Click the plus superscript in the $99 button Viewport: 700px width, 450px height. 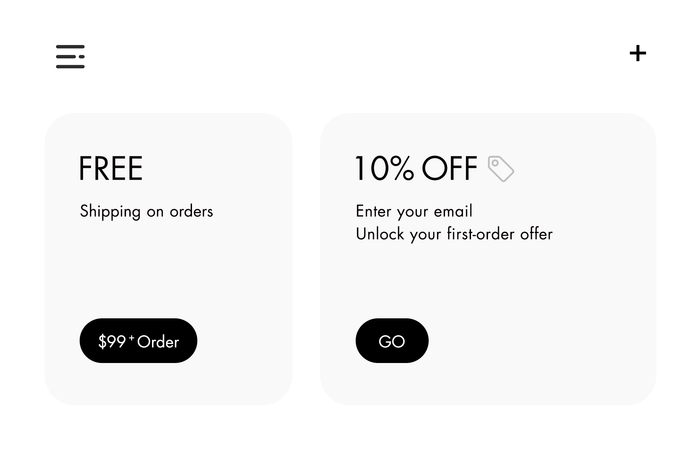(131, 338)
